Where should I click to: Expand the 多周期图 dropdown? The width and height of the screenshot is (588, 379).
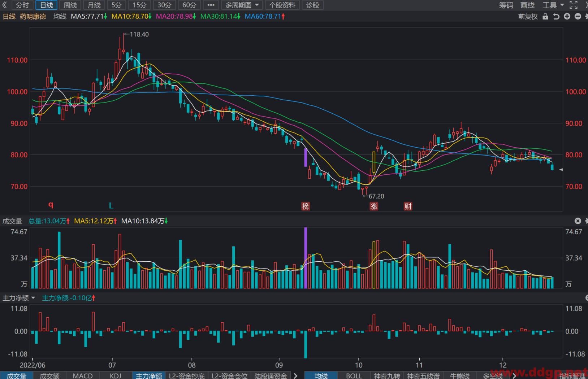(242, 5)
